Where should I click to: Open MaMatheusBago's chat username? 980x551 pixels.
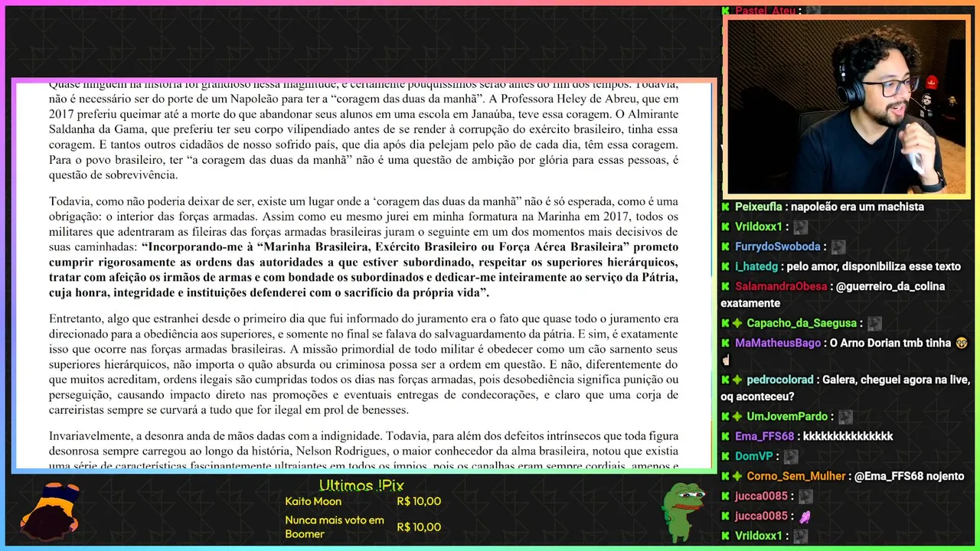click(778, 344)
